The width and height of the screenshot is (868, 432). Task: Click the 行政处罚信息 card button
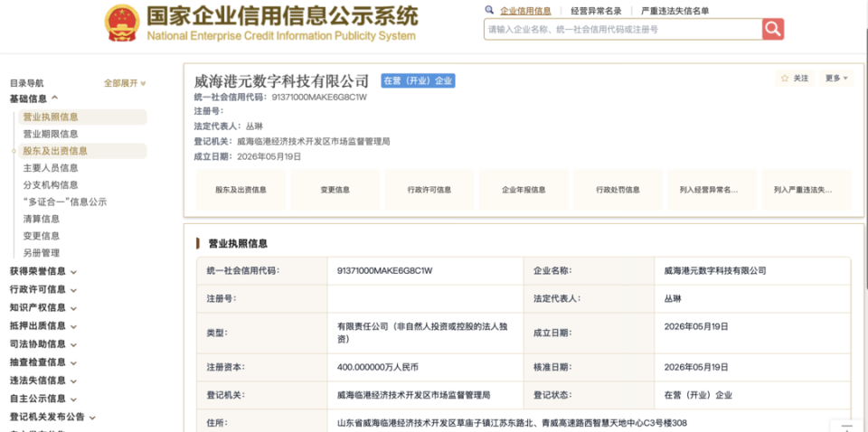[618, 190]
